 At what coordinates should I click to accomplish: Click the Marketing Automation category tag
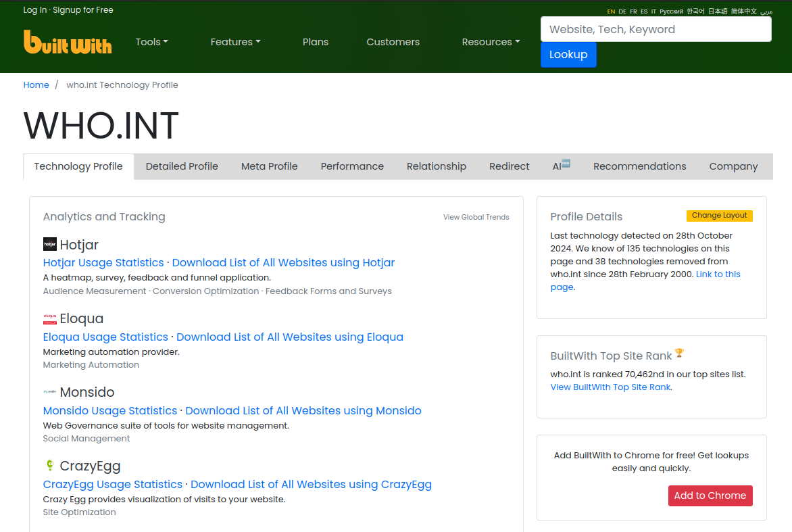91,365
